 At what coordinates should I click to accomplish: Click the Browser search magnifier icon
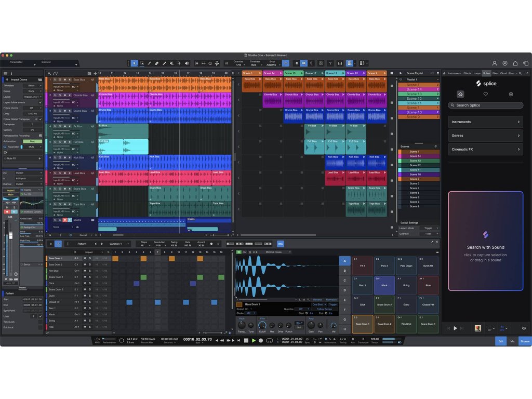click(x=521, y=73)
